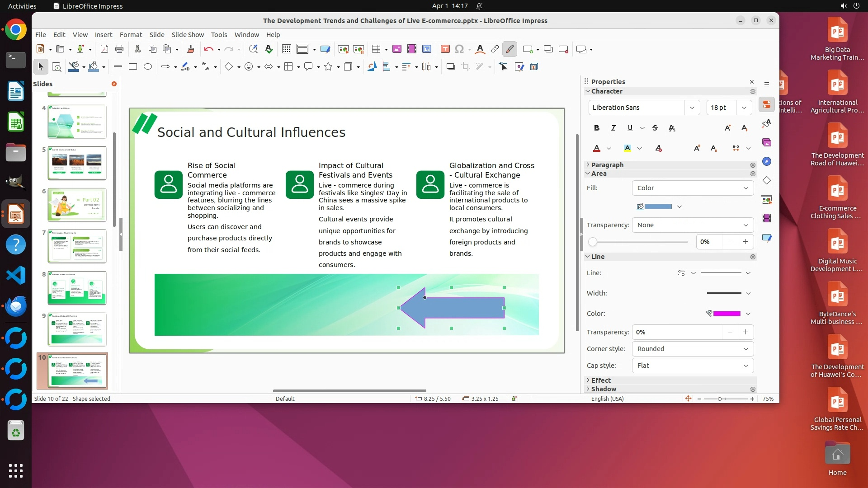868x488 pixels.
Task: Toggle Italic character formatting
Action: coord(613,128)
